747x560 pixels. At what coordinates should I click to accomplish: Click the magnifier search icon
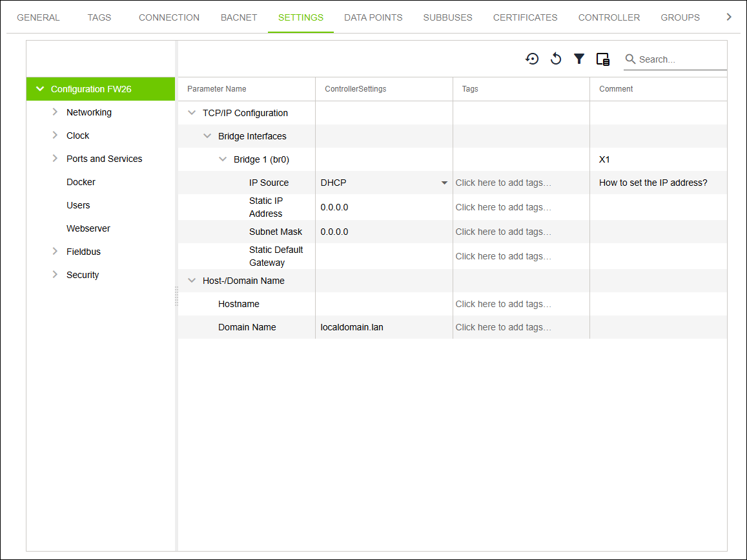pyautogui.click(x=630, y=59)
